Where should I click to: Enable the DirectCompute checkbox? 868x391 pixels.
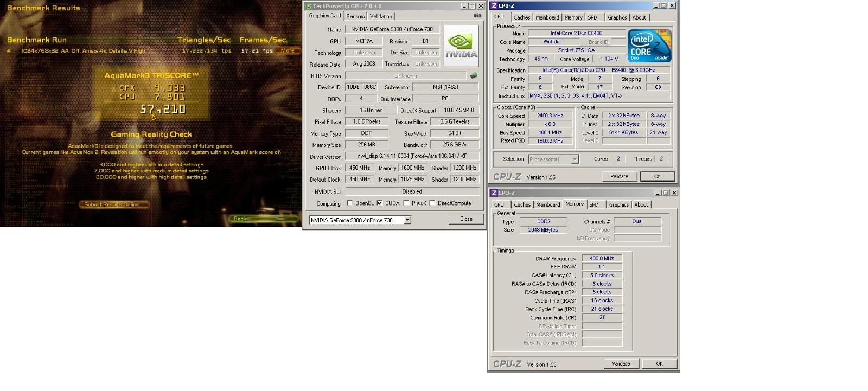432,203
